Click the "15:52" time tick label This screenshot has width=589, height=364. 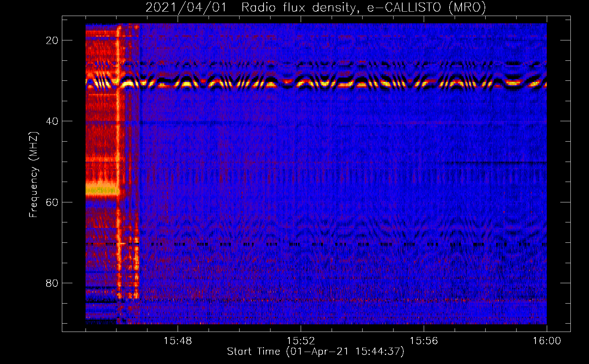pos(301,341)
